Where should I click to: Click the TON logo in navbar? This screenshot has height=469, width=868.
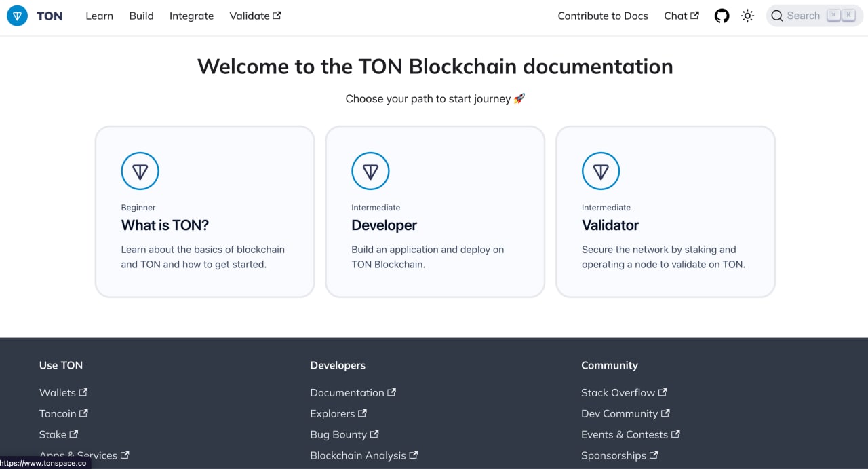tap(17, 16)
